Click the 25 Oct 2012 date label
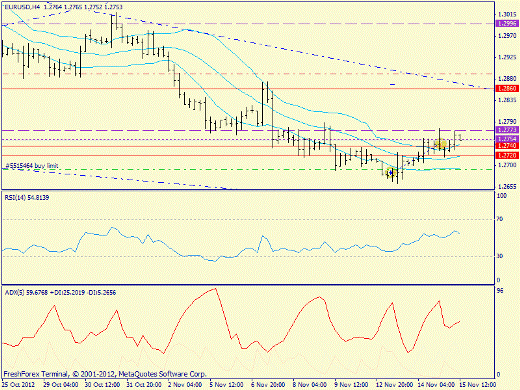The image size is (520, 390). point(18,384)
